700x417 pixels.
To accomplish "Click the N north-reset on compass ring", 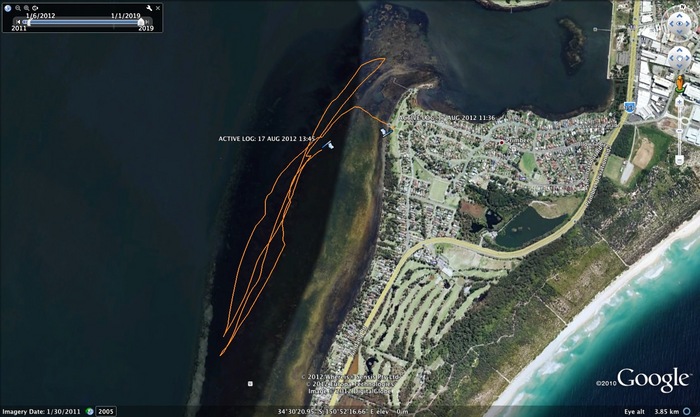I will (679, 5).
